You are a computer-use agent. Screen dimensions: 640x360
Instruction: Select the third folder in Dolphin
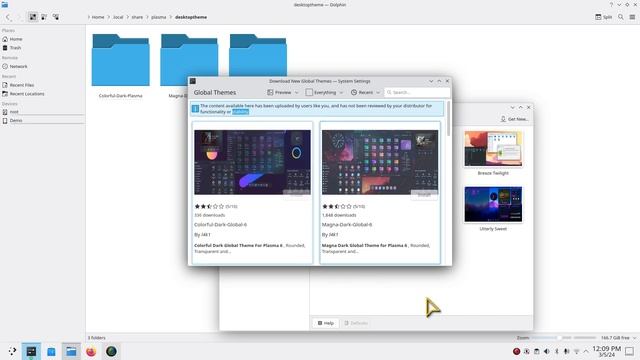coord(258,55)
